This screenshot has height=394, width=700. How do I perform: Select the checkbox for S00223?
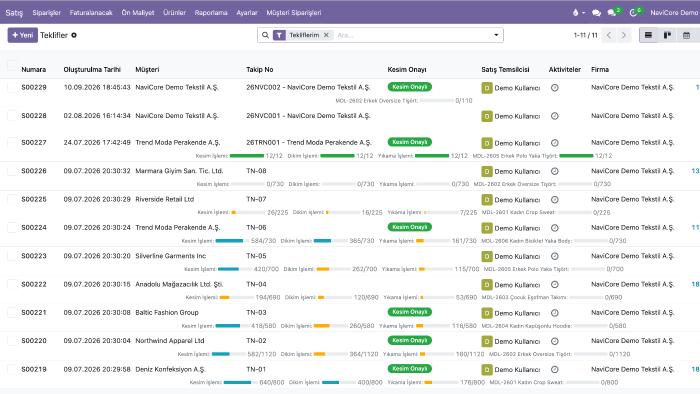click(12, 256)
